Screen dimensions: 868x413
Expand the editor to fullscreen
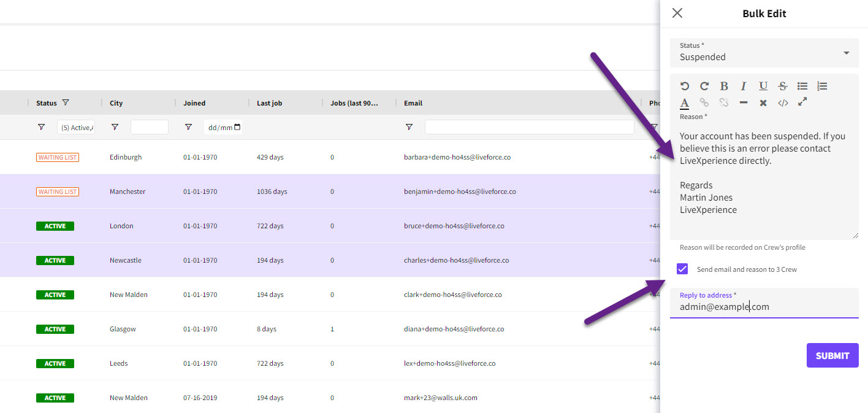[802, 102]
